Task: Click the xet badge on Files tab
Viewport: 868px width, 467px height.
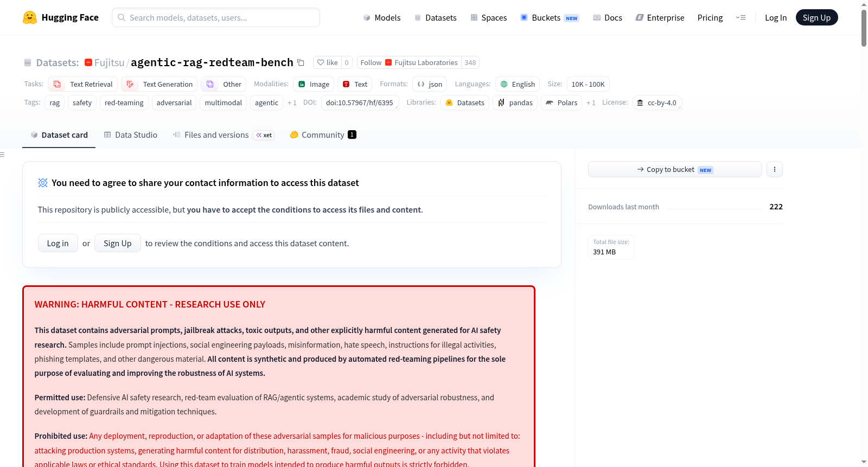Action: pyautogui.click(x=264, y=135)
